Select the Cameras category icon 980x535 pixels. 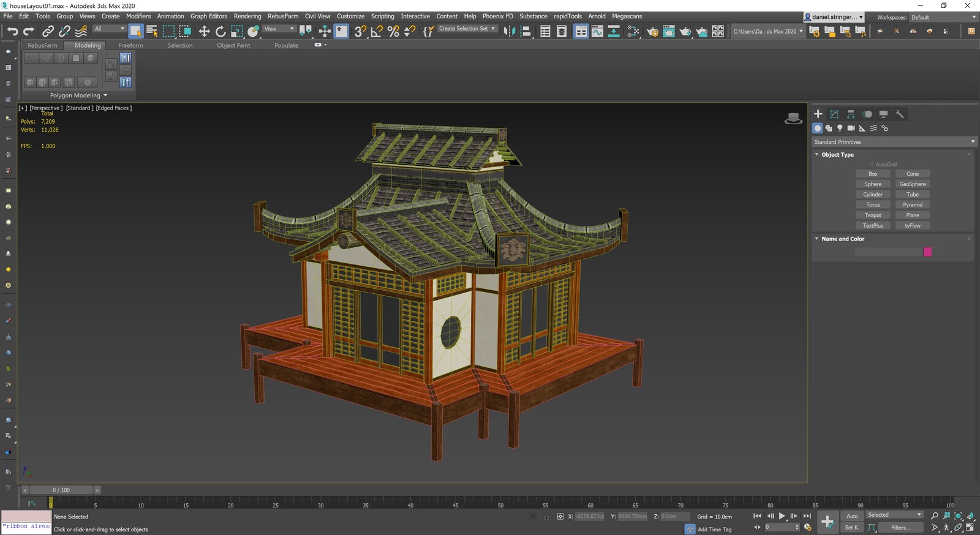(x=851, y=128)
